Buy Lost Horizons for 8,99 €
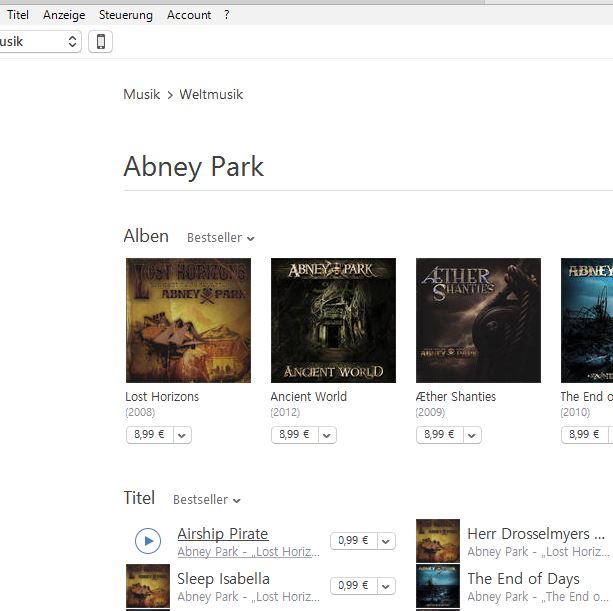Screen dimensions: 613x611 click(x=149, y=435)
